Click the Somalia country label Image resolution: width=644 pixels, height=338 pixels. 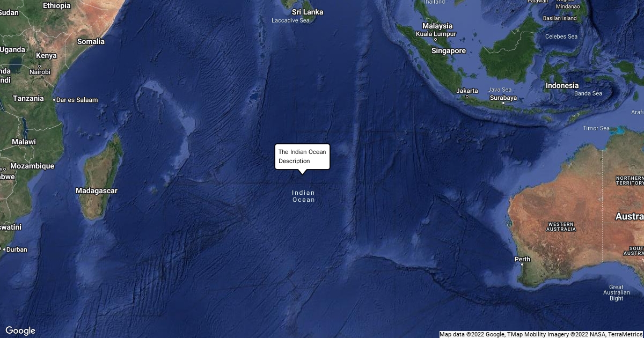pyautogui.click(x=91, y=41)
